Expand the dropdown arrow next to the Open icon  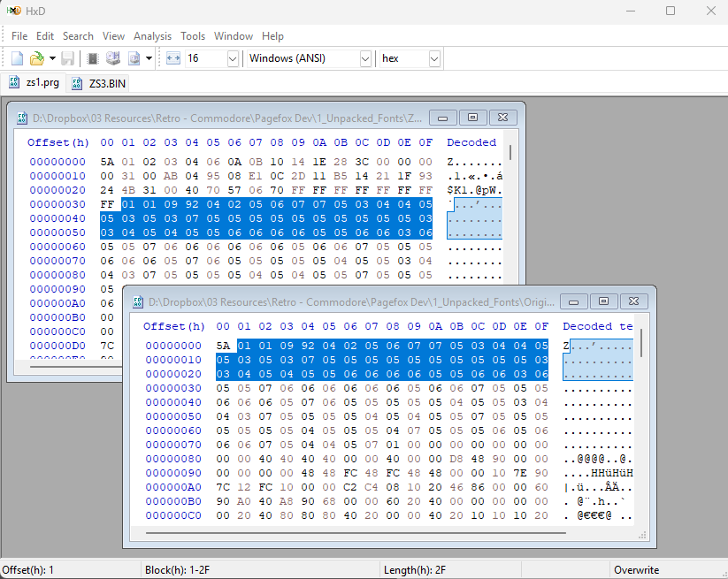click(x=51, y=57)
